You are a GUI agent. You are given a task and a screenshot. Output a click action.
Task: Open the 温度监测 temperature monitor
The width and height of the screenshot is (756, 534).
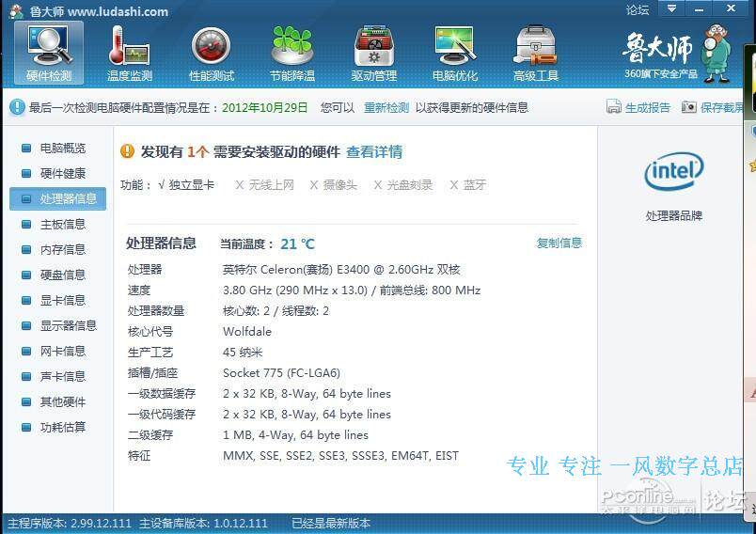click(130, 53)
